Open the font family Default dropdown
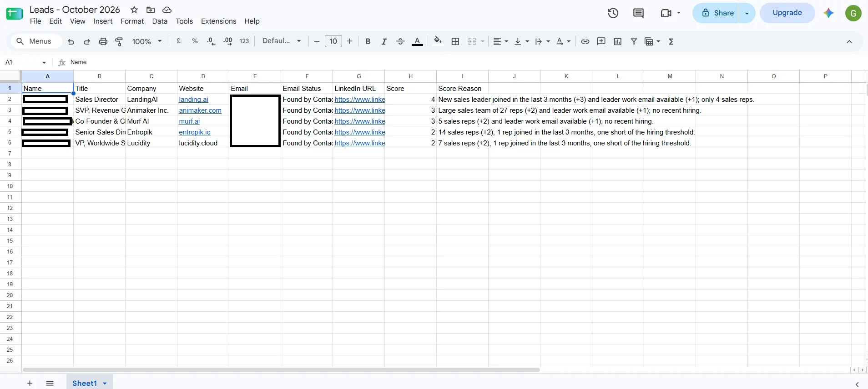The image size is (868, 389). pyautogui.click(x=282, y=41)
